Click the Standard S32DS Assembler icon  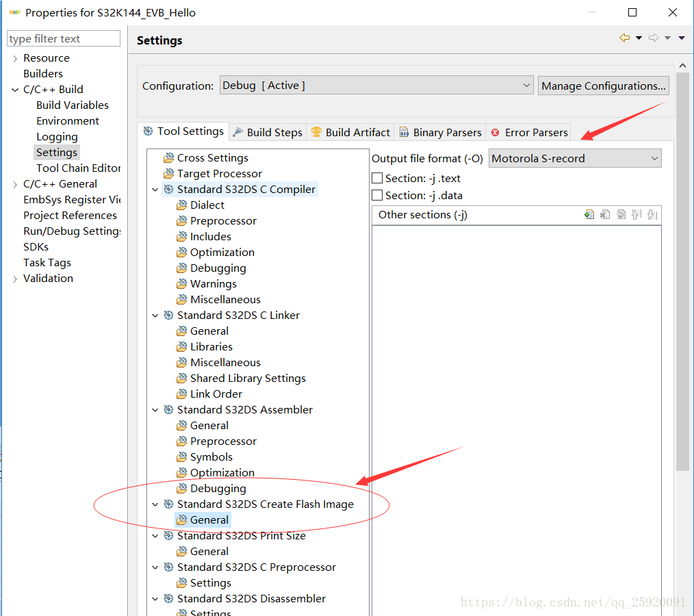tap(168, 410)
